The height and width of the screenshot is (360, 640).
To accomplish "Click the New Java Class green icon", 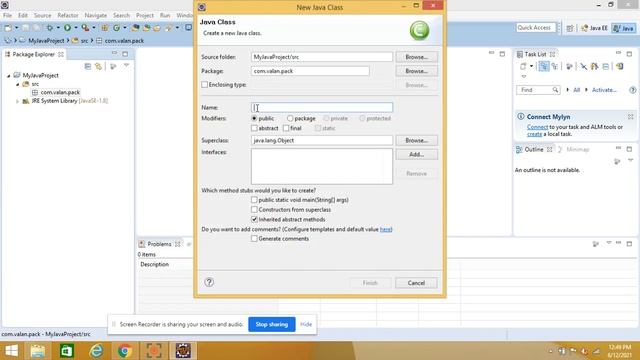I will 116,28.
